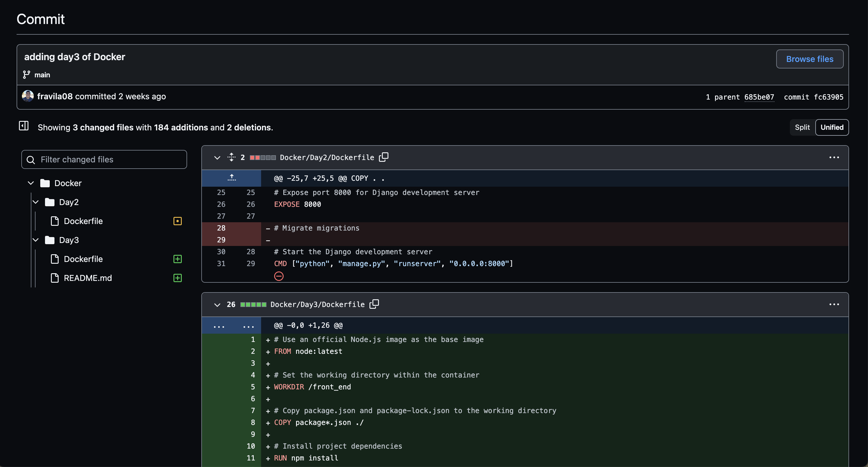868x467 pixels.
Task: Open options menu for Day2 Dockerfile
Action: pyautogui.click(x=834, y=157)
